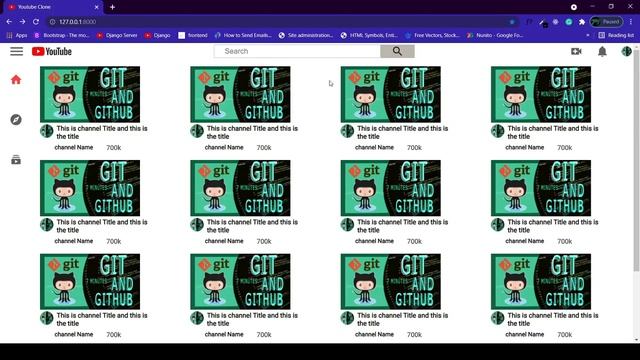Open a new browser tab

click(x=112, y=7)
